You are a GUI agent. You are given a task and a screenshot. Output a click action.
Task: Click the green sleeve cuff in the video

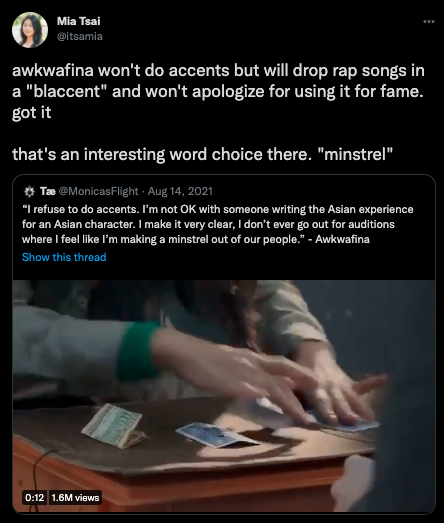(x=137, y=351)
